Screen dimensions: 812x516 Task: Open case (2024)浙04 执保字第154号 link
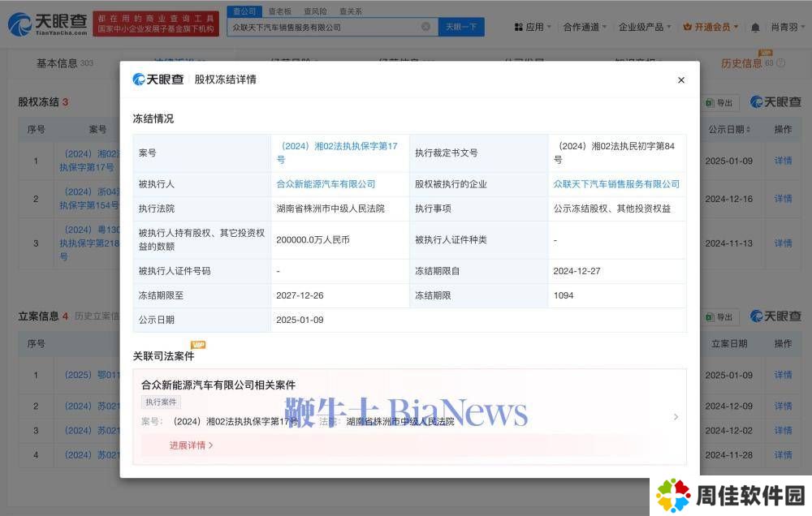(x=89, y=199)
